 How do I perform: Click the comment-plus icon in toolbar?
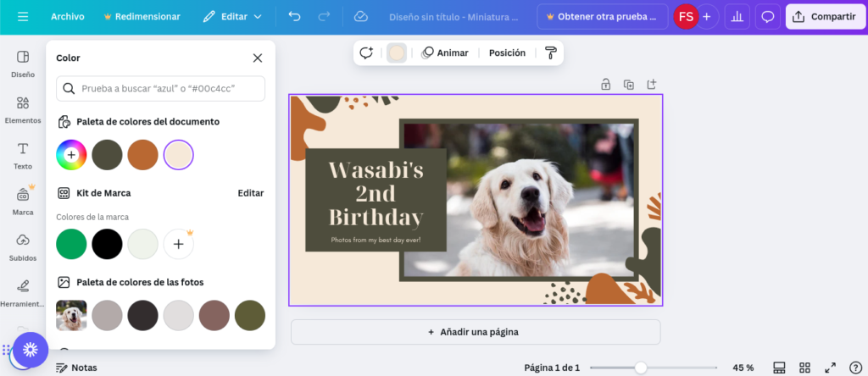coord(366,53)
